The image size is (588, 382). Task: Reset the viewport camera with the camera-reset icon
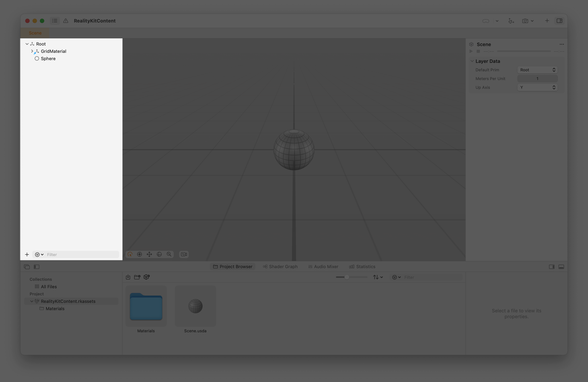184,254
